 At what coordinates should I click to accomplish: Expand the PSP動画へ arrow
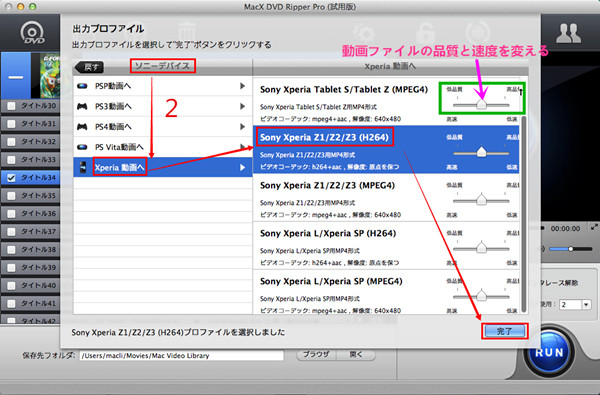pyautogui.click(x=242, y=86)
